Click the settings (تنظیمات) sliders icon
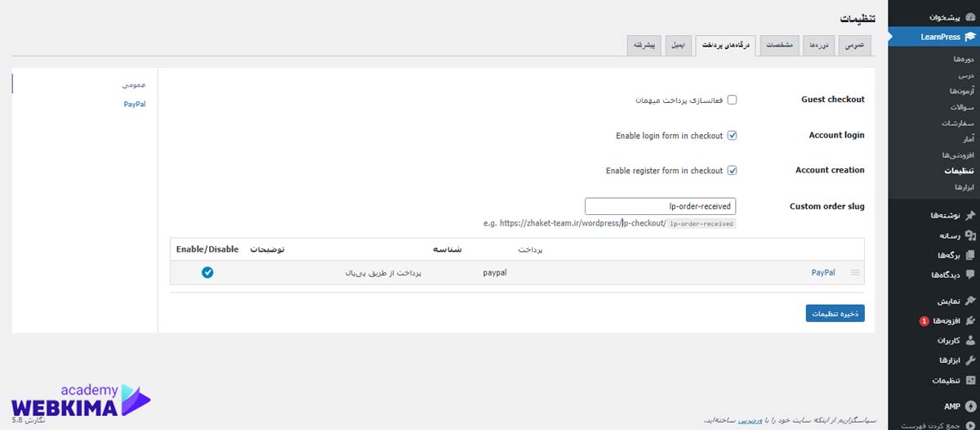This screenshot has height=430, width=980. pyautogui.click(x=969, y=380)
